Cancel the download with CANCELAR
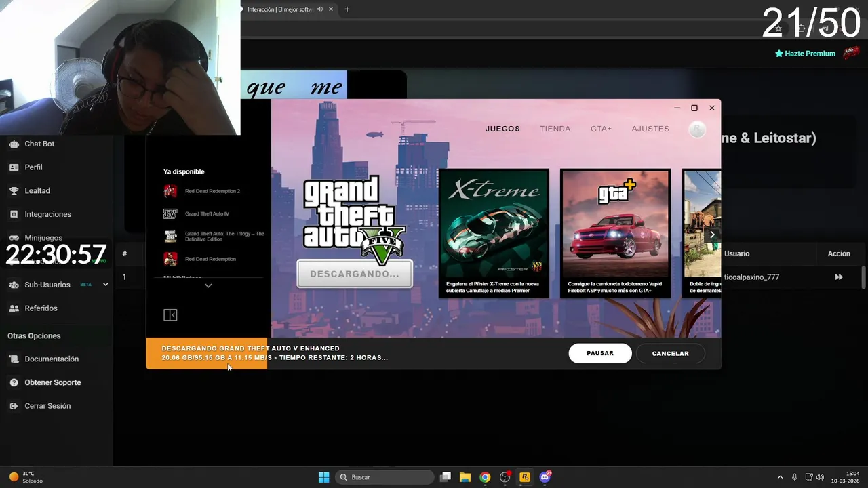 click(x=671, y=353)
